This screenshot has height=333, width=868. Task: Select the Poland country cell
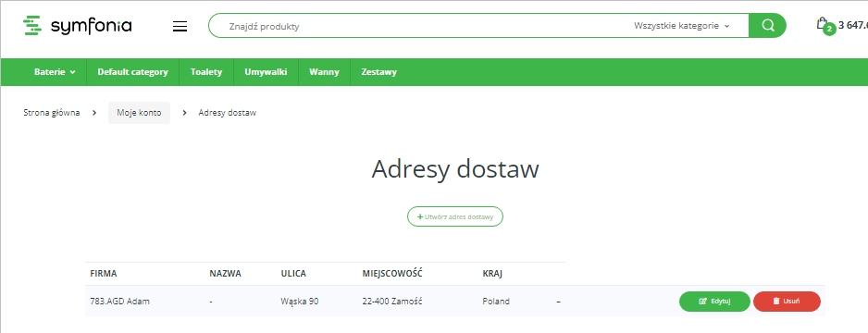point(496,302)
